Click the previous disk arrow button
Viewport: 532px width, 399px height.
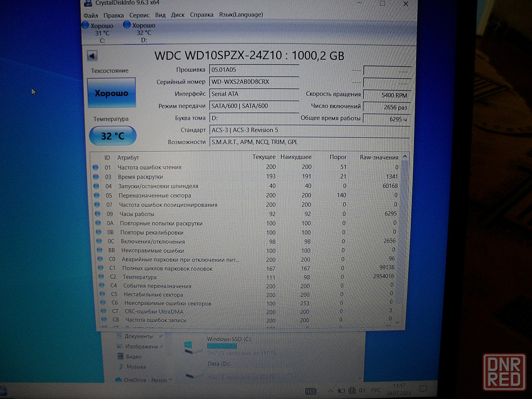[92, 56]
